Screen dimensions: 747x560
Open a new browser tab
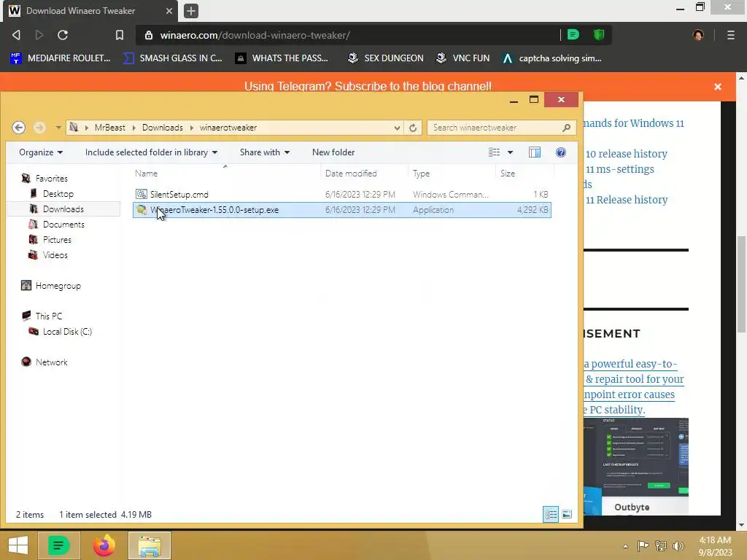click(191, 10)
